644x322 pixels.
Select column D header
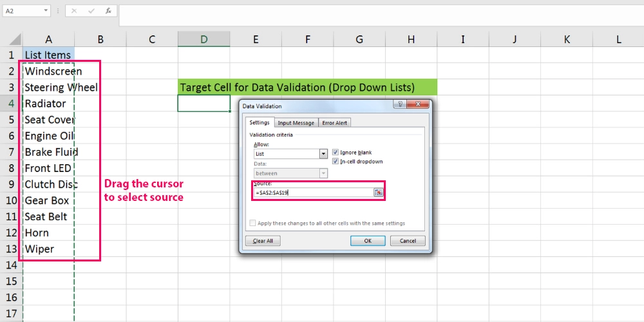(204, 39)
